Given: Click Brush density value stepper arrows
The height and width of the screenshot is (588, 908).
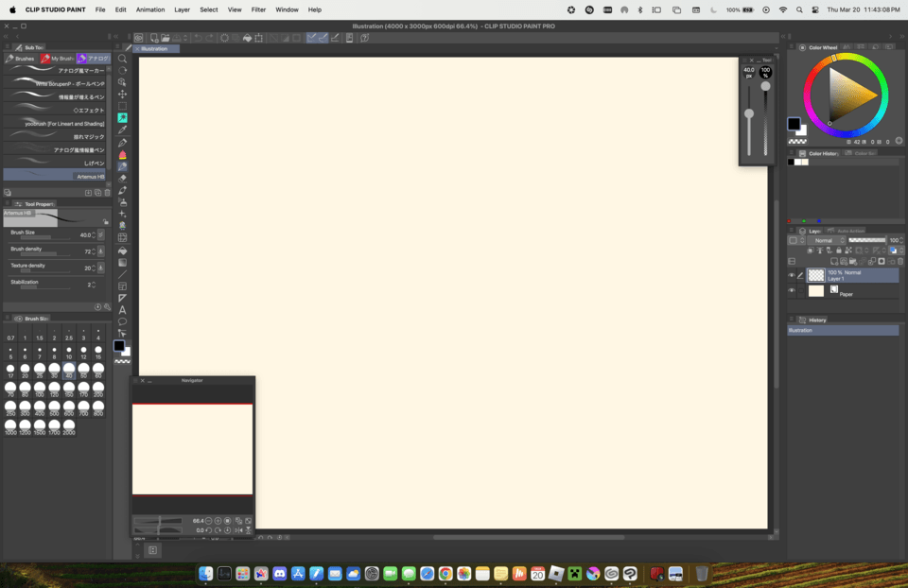Looking at the screenshot, I should (x=94, y=251).
